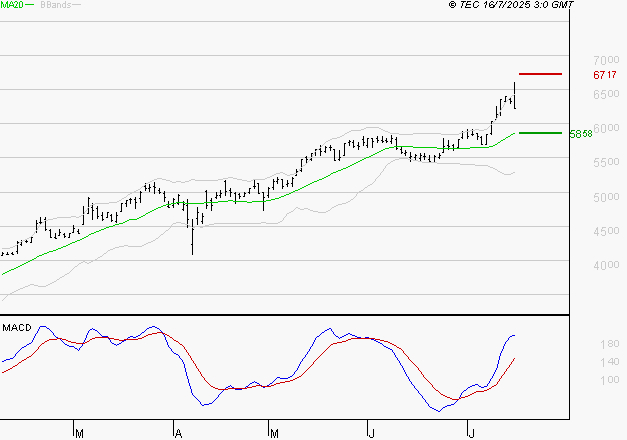Click the first J month axis label
The height and width of the screenshot is (440, 627).
(371, 434)
